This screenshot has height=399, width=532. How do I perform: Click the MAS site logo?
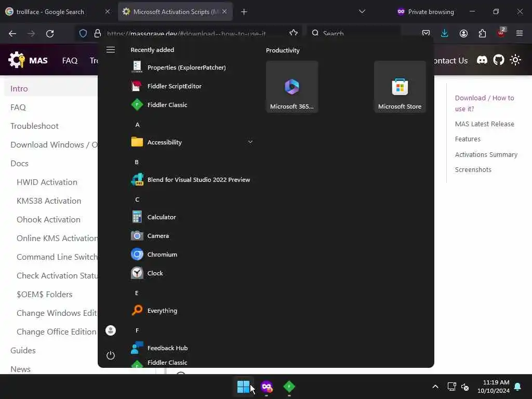point(28,60)
